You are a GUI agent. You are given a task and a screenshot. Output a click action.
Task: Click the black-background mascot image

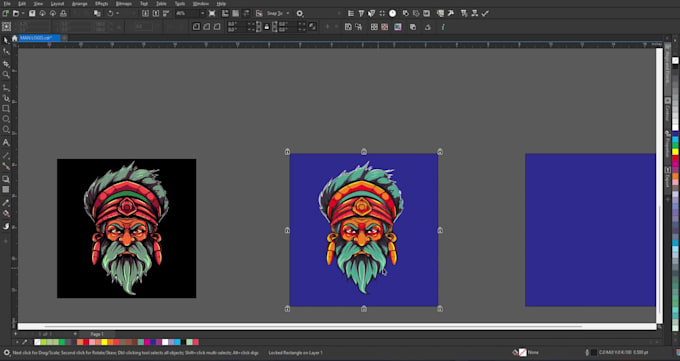(126, 228)
